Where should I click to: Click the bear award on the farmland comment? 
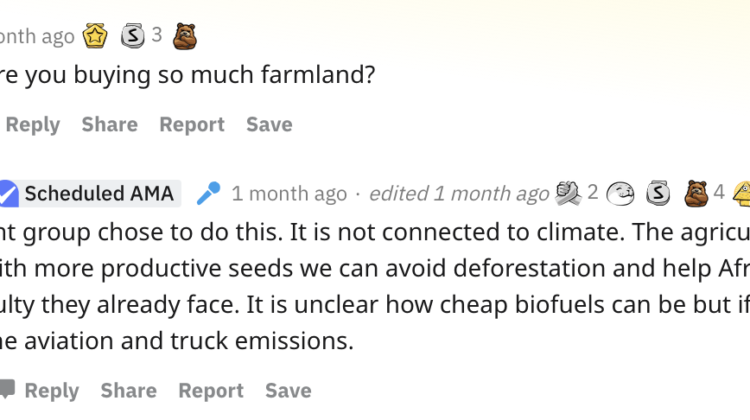(185, 37)
